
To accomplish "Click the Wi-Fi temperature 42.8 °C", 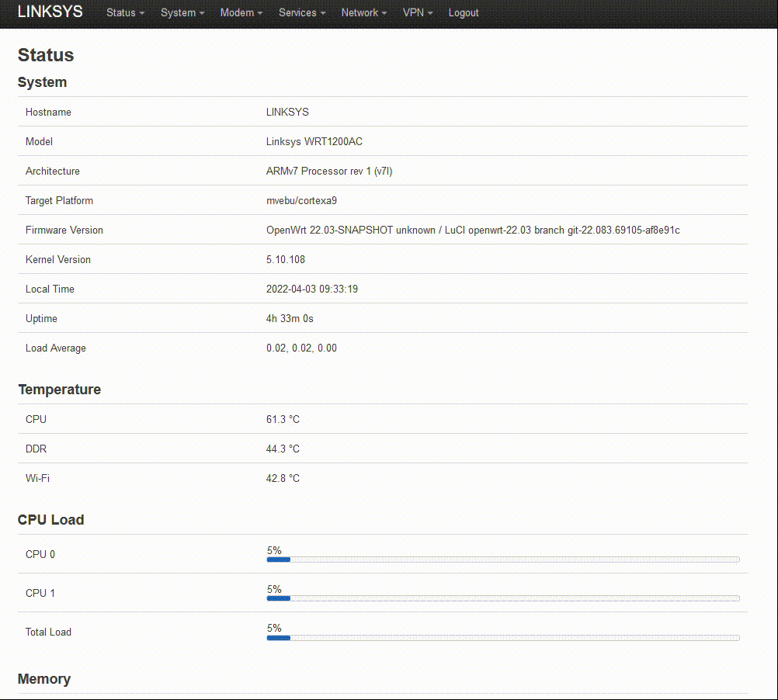I will pos(283,478).
